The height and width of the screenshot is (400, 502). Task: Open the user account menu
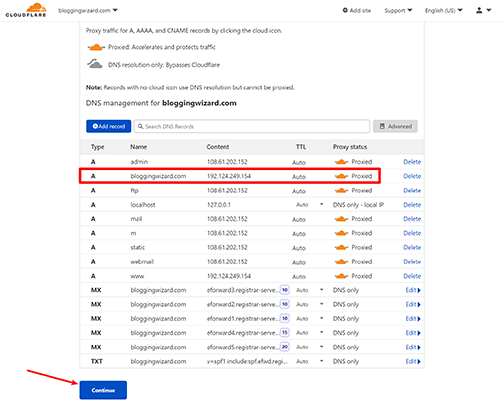pyautogui.click(x=483, y=10)
